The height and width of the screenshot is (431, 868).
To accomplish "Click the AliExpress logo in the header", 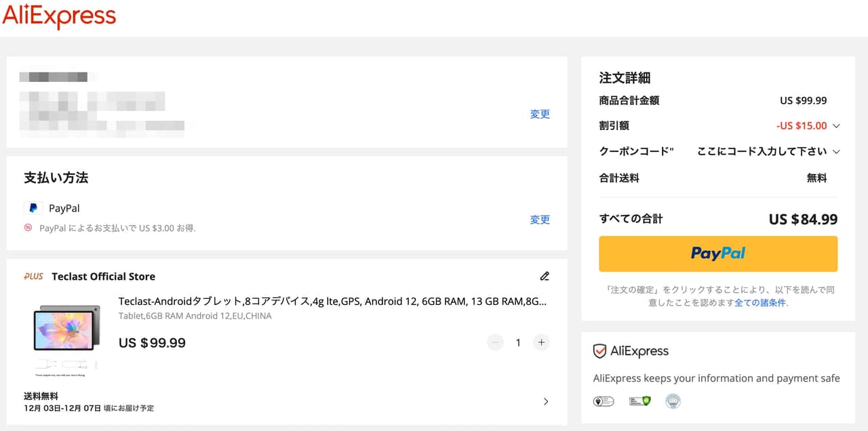I will tap(59, 16).
